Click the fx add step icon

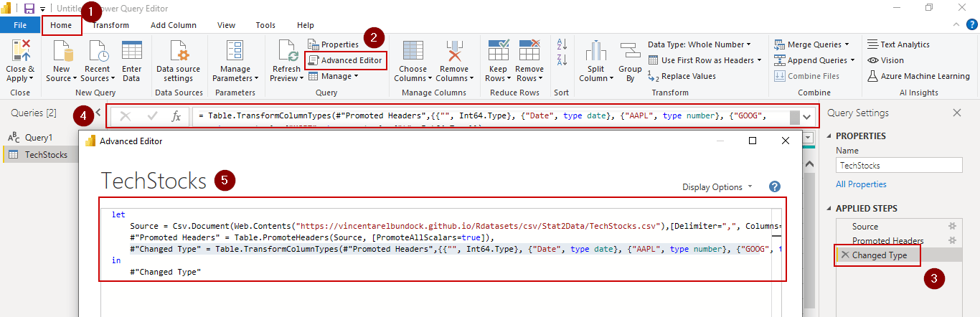tap(176, 116)
